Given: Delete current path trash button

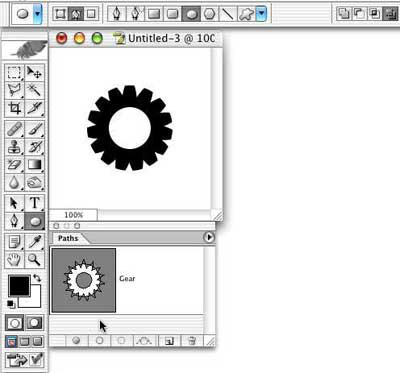Looking at the screenshot, I should 192,341.
